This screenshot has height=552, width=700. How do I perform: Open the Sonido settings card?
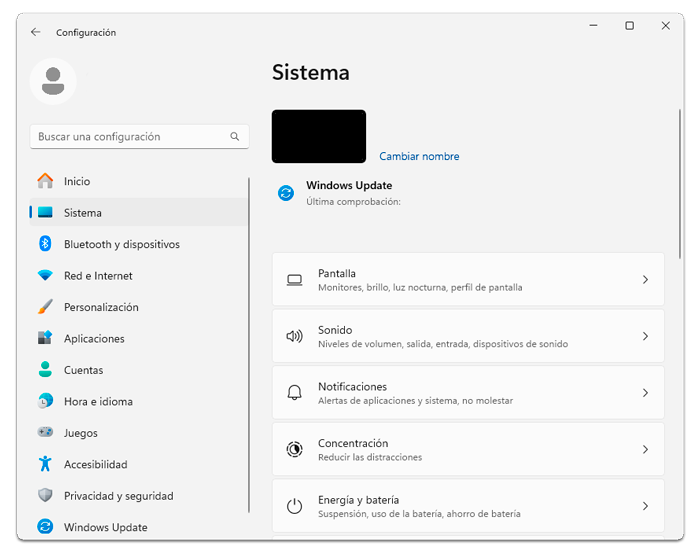point(468,336)
